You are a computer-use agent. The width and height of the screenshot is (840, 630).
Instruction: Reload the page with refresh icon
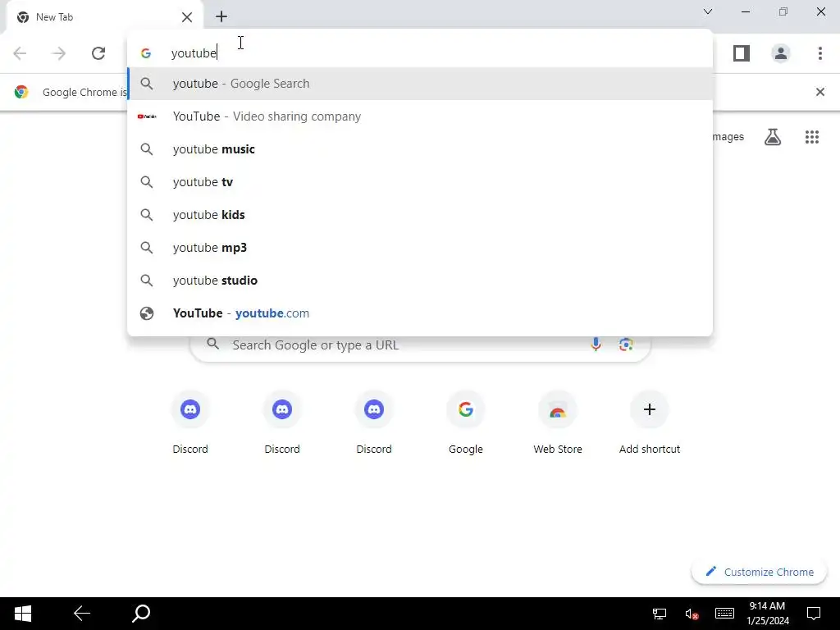click(x=98, y=53)
